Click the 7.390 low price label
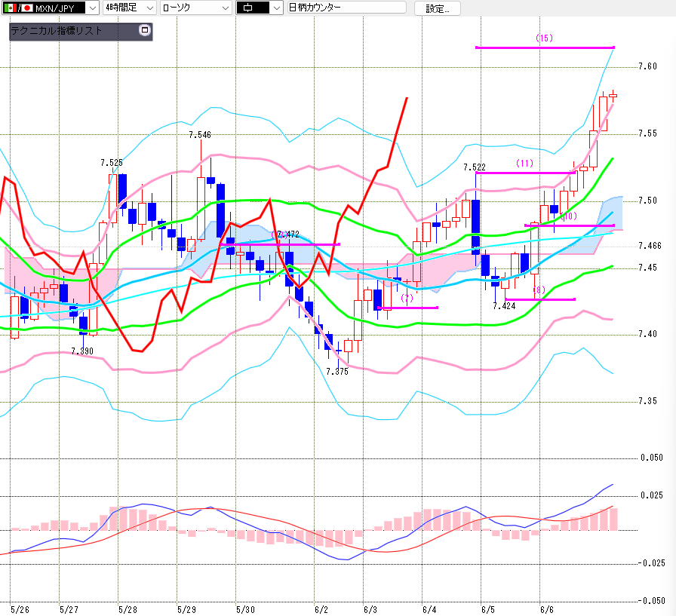The width and height of the screenshot is (676, 616). (82, 351)
